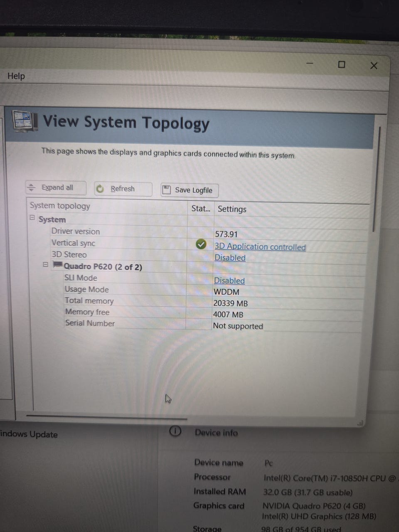Click the Device info heading in Settings

pos(216,433)
